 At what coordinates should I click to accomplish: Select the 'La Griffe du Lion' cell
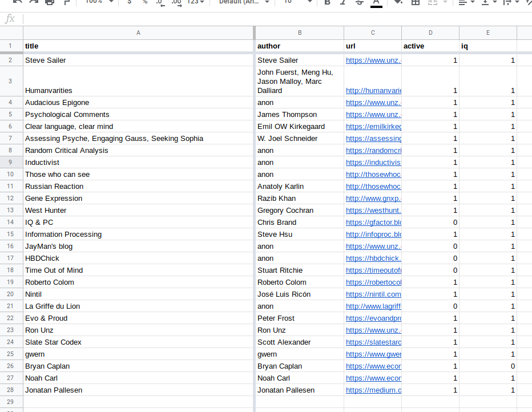pyautogui.click(x=138, y=306)
